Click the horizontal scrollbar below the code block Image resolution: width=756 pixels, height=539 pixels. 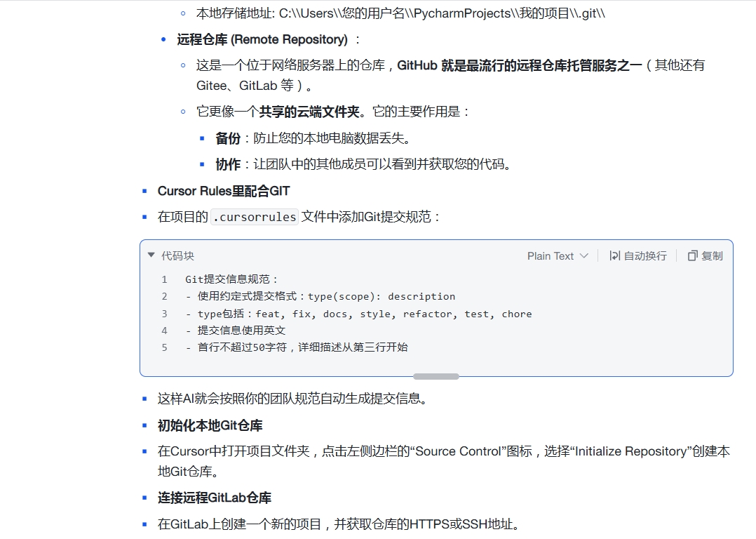(x=436, y=376)
